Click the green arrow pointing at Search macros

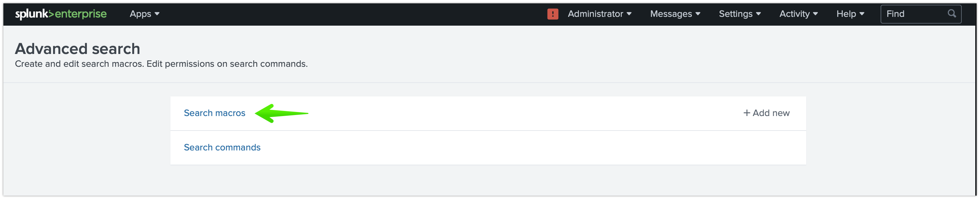281,113
